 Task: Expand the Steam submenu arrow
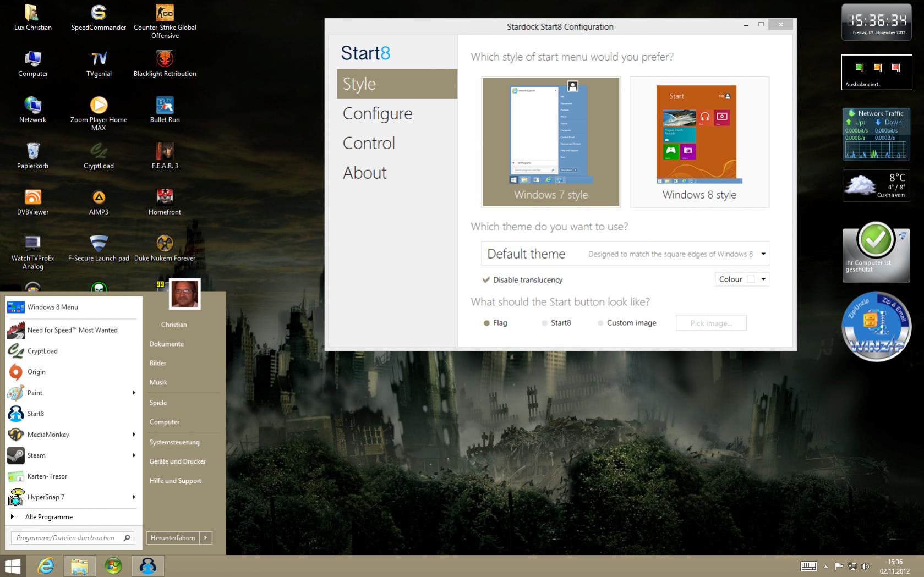134,455
